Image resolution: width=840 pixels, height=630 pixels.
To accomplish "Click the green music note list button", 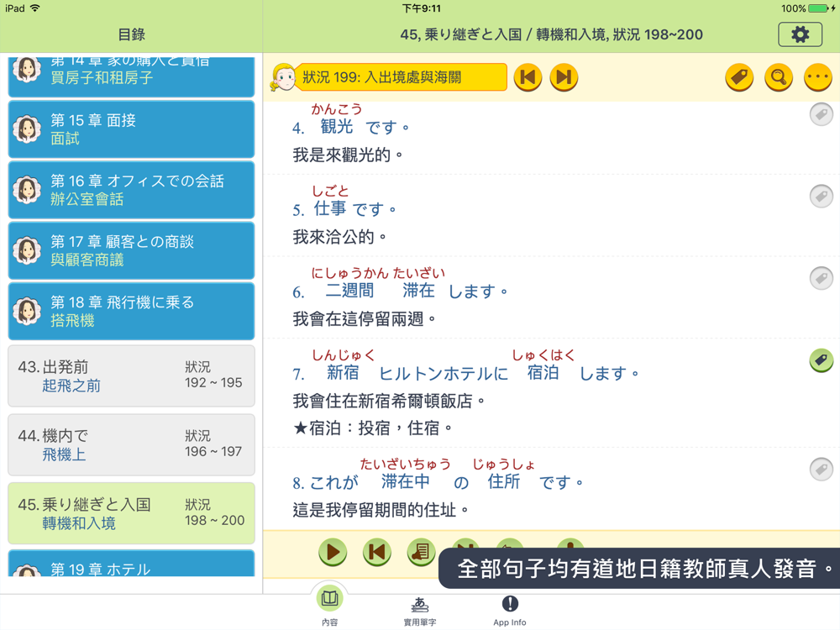I will tap(421, 553).
